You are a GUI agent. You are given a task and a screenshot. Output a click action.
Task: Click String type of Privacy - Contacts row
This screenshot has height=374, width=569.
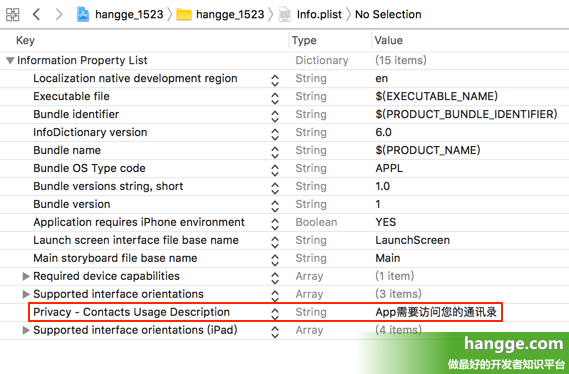[311, 312]
